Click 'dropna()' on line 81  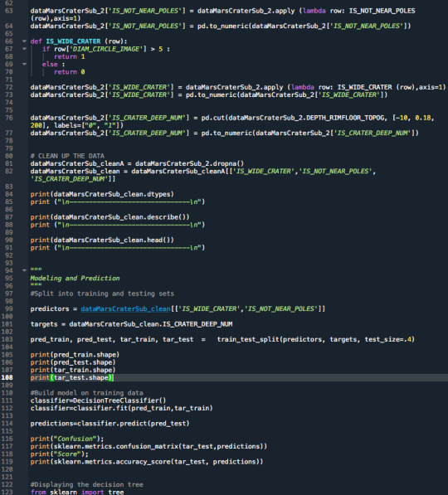pyautogui.click(x=228, y=163)
